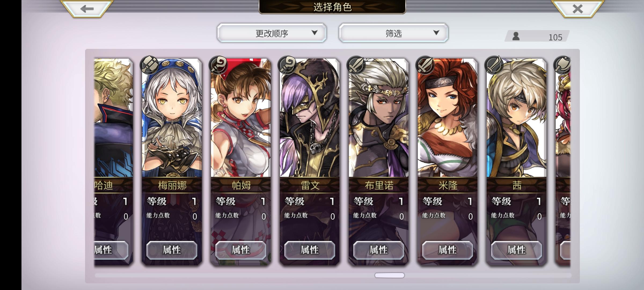Click the blade class icon on 茜's card

click(494, 65)
